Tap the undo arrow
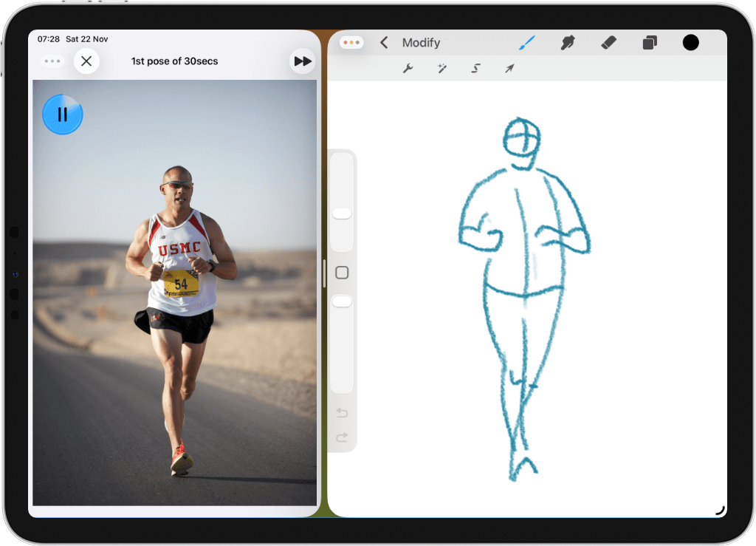The image size is (756, 546). 341,413
